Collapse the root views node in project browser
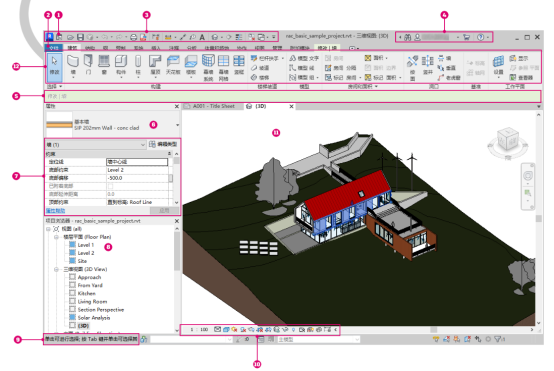The image size is (554, 371). [48, 229]
